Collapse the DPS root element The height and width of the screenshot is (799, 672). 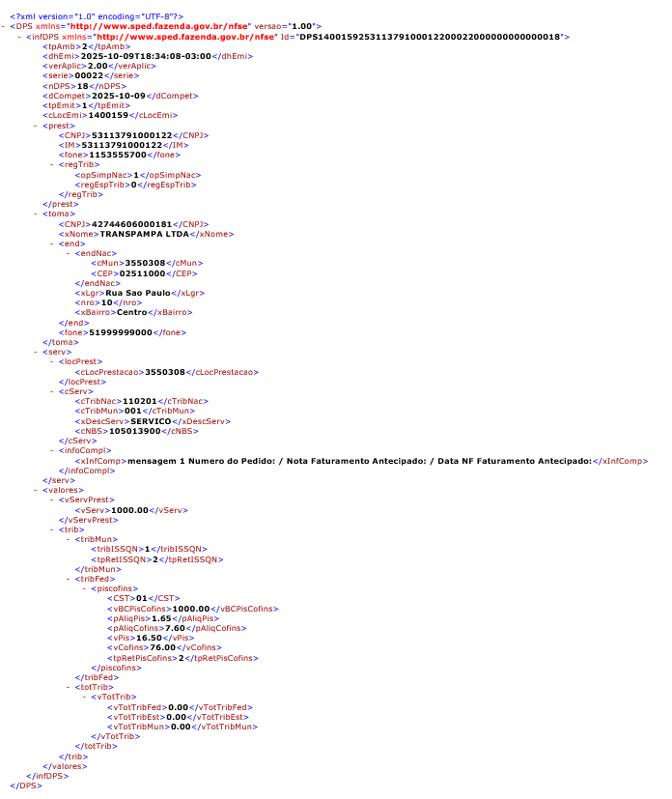pyautogui.click(x=4, y=26)
